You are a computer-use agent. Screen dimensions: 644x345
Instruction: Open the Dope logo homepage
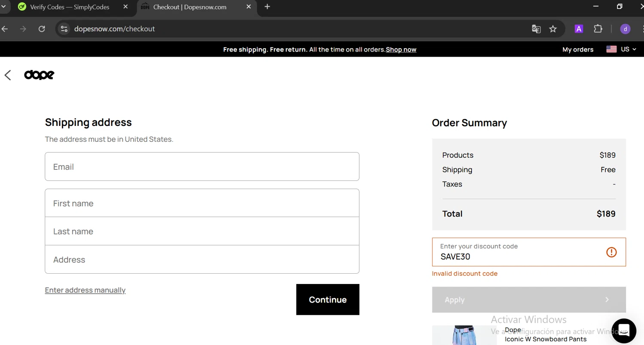pos(39,75)
